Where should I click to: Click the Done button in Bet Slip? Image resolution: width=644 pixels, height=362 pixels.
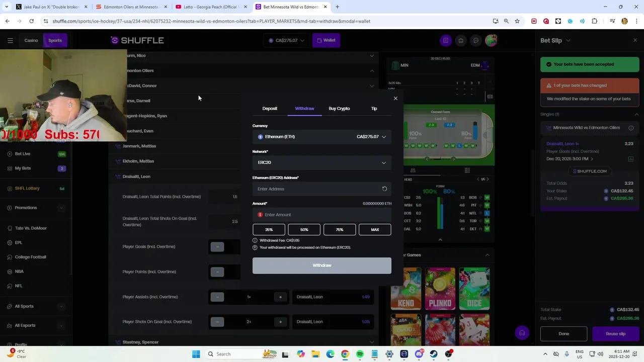563,334
